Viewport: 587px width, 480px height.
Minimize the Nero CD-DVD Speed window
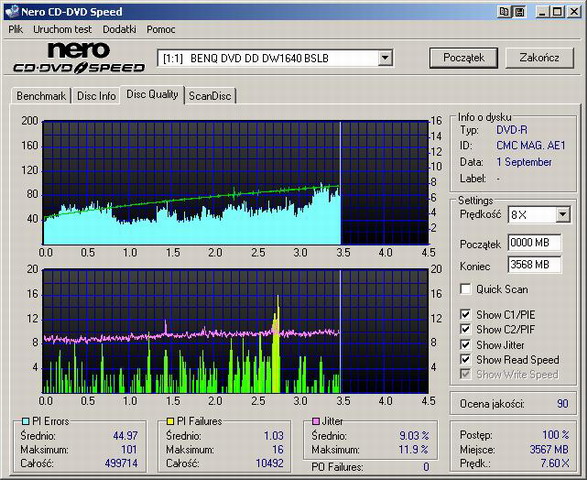[x=542, y=12]
